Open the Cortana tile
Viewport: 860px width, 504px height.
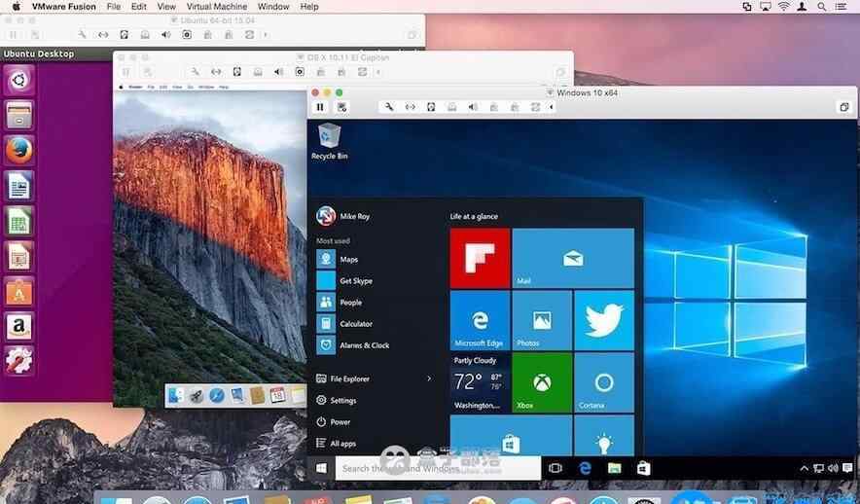[604, 382]
